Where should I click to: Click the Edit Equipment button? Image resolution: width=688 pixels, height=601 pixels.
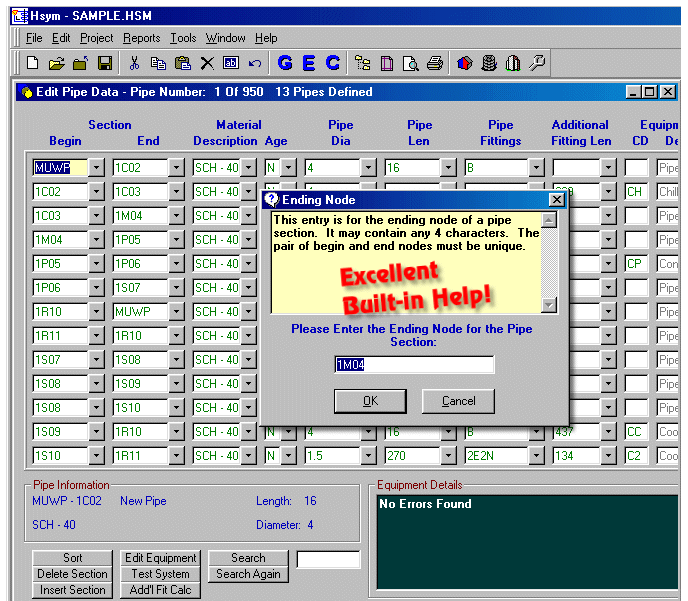coord(161,558)
